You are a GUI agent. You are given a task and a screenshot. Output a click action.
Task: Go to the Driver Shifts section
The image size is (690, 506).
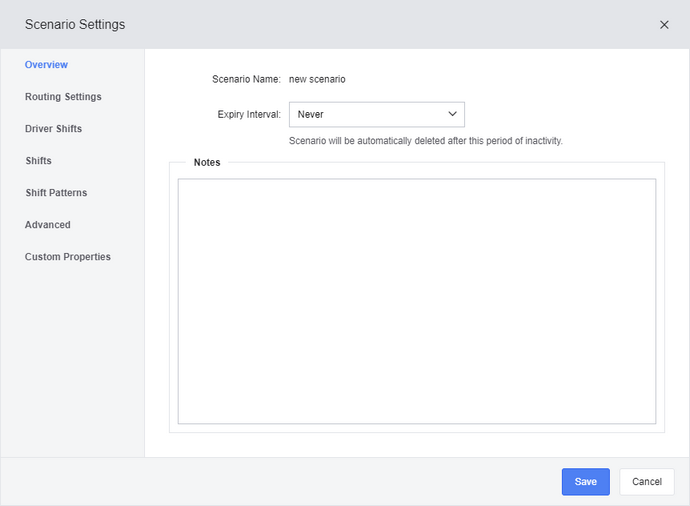[x=53, y=129]
